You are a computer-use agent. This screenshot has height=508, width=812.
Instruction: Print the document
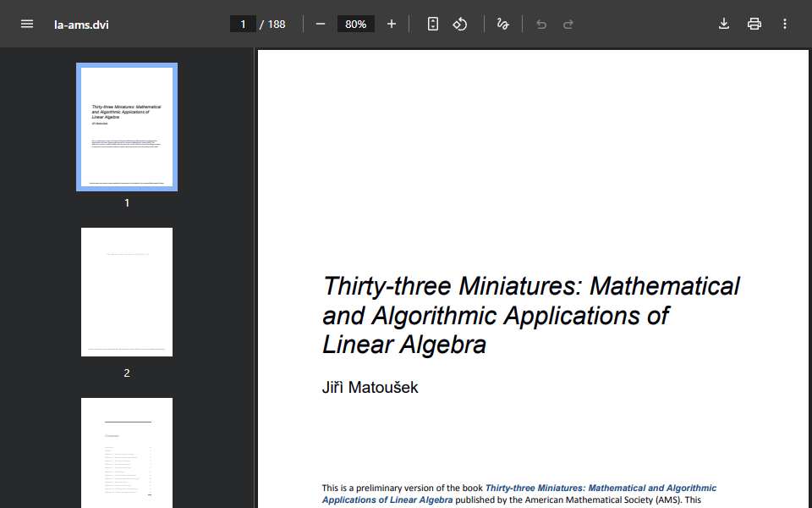click(754, 24)
